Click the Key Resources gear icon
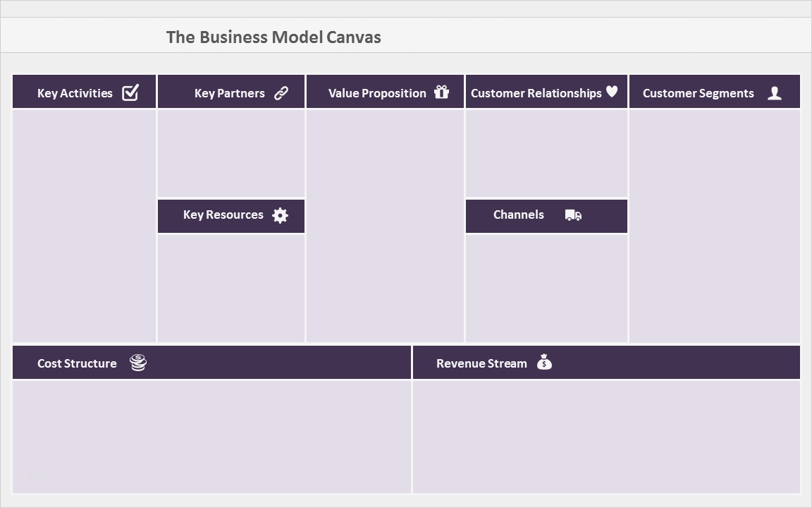 tap(281, 215)
